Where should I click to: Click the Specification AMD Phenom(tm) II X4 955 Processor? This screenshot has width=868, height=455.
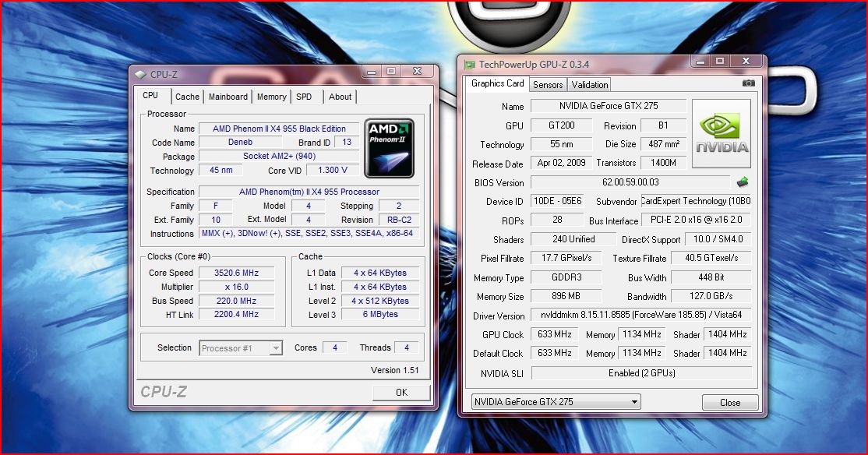tap(309, 192)
